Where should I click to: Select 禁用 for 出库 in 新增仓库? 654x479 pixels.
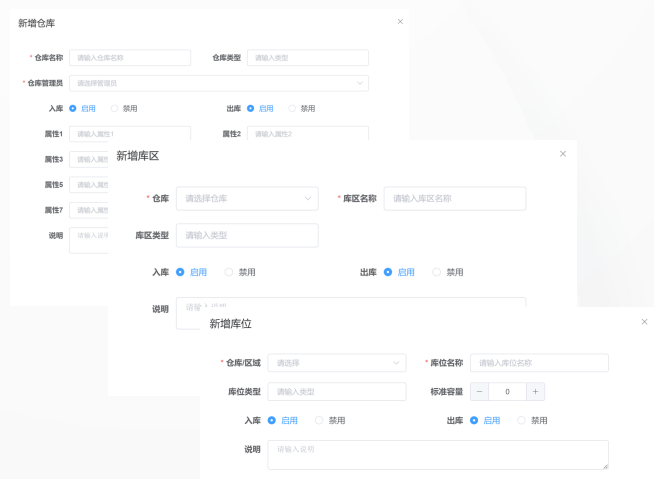click(293, 108)
